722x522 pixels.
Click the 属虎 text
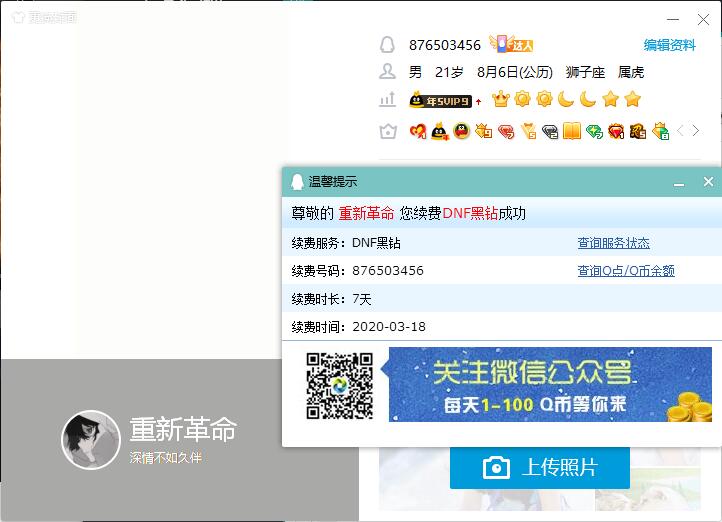pyautogui.click(x=631, y=72)
